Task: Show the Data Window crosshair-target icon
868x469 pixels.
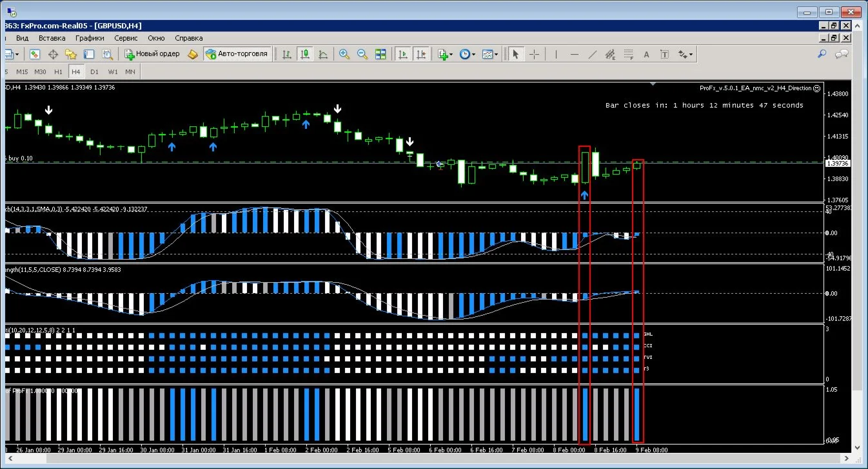Action: (53, 55)
